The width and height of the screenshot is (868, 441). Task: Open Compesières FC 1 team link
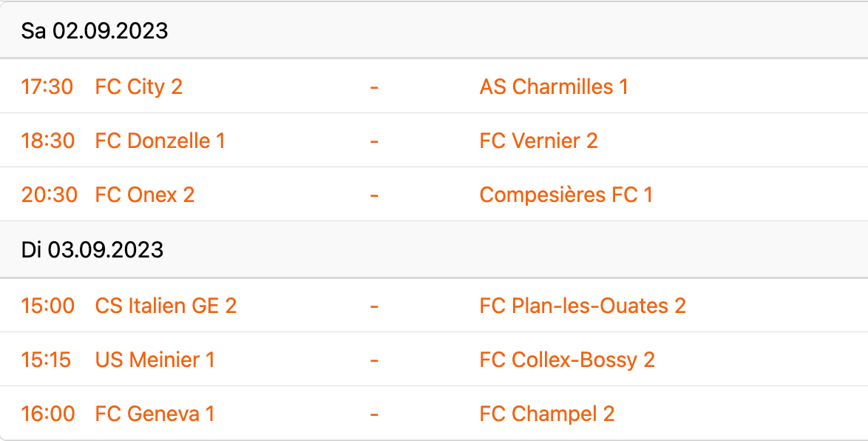click(566, 195)
